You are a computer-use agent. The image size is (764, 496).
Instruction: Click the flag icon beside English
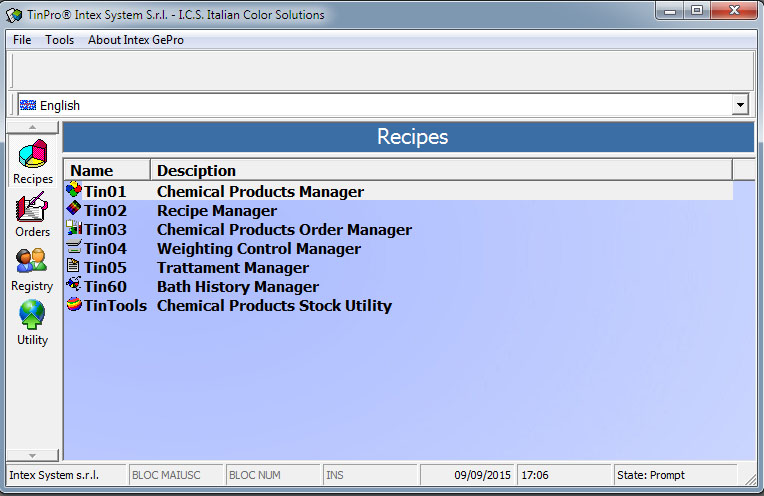click(x=28, y=105)
